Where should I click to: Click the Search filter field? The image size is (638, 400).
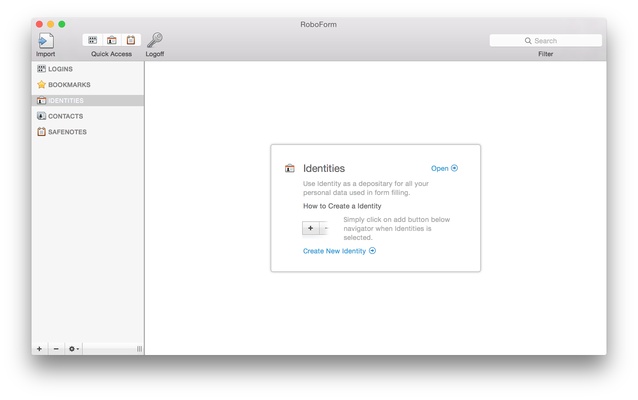pos(546,41)
